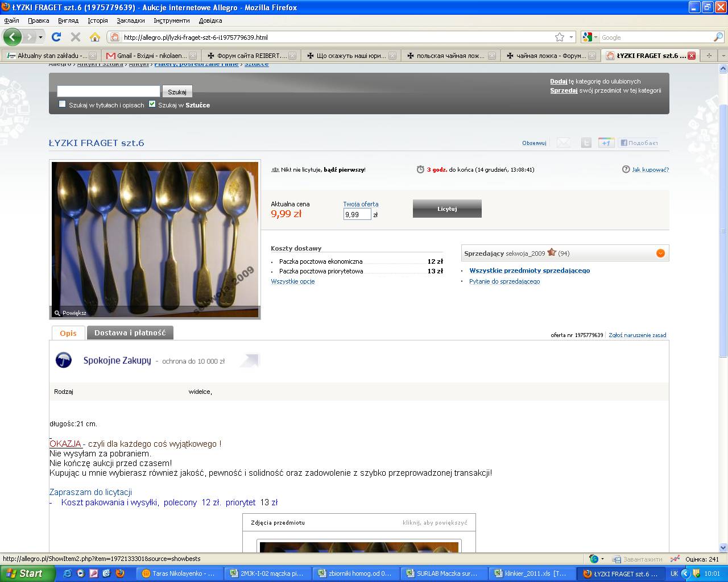Open the Файл menu
Image resolution: width=728 pixels, height=582 pixels.
(x=11, y=20)
